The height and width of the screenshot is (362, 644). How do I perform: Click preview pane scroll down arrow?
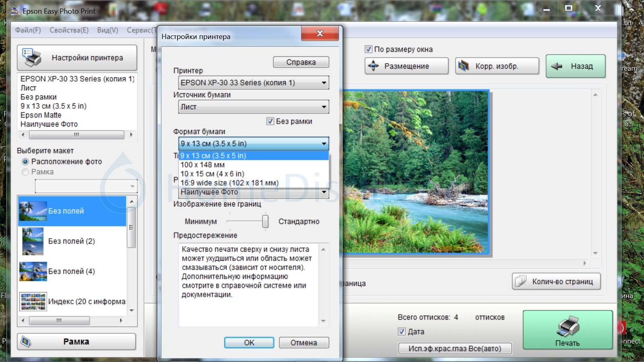click(x=595, y=253)
